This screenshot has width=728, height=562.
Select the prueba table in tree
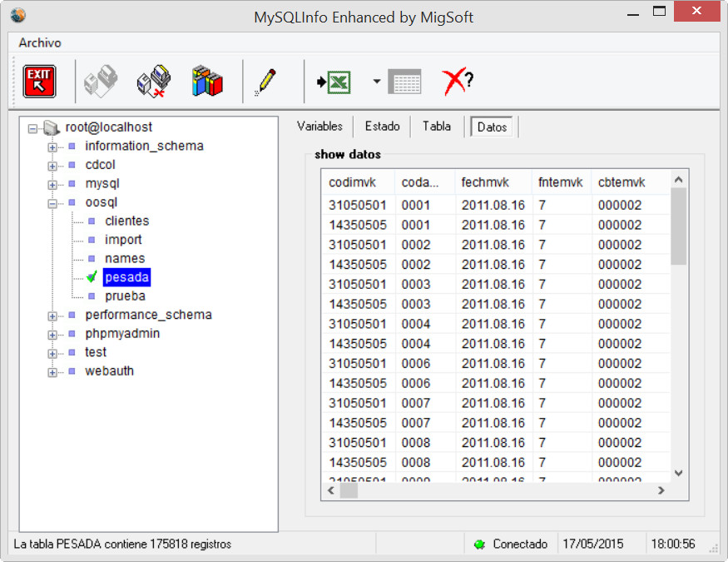(x=125, y=296)
